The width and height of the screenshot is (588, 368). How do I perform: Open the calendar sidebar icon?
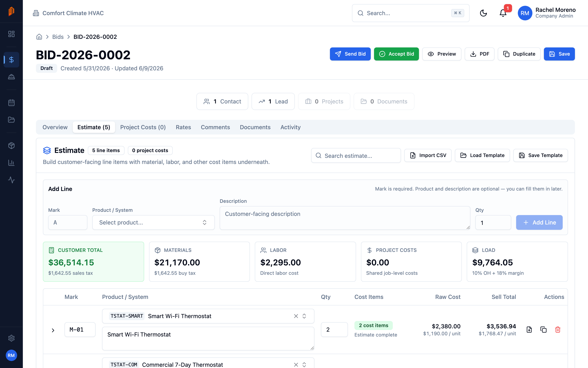pos(11,102)
